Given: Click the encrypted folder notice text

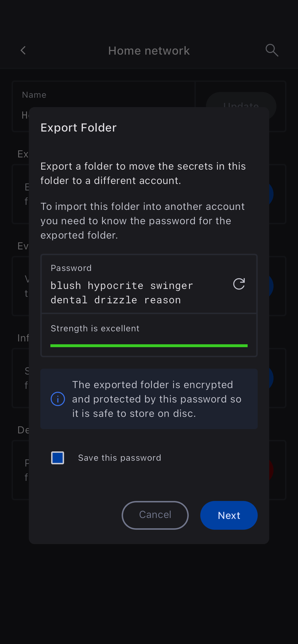Looking at the screenshot, I should 156,399.
